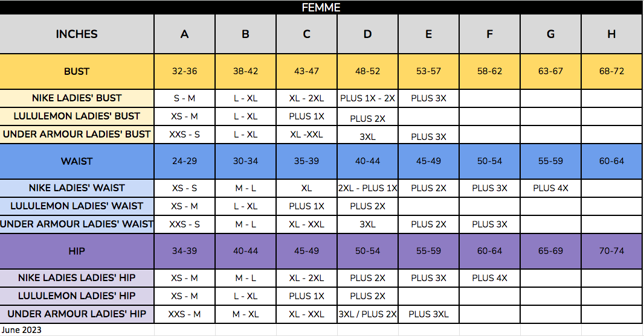Select the purple HIP section label
Image resolution: width=644 pixels, height=336 pixels.
click(77, 251)
